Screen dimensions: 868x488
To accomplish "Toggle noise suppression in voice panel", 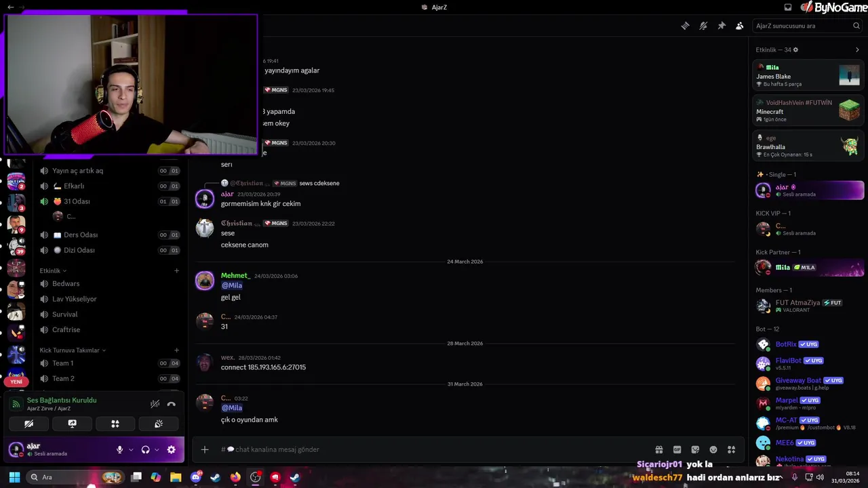I will click(155, 404).
